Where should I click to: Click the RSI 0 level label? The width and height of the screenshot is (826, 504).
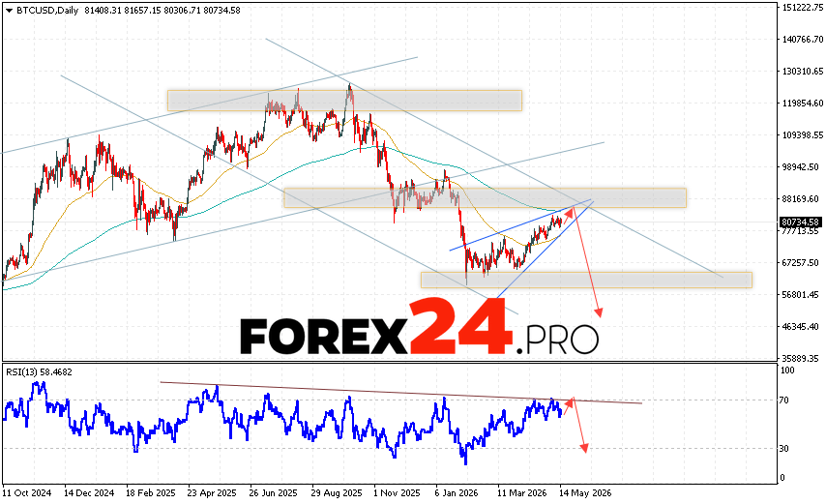782,478
